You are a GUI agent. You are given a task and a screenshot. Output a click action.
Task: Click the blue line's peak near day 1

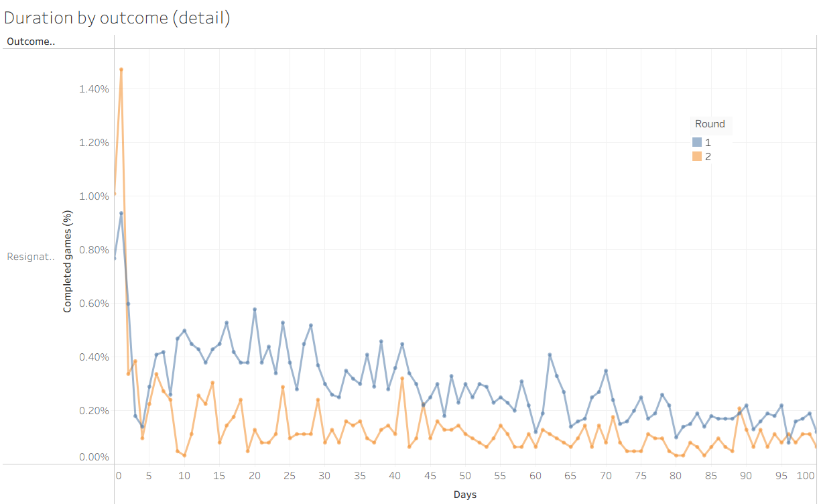(121, 213)
